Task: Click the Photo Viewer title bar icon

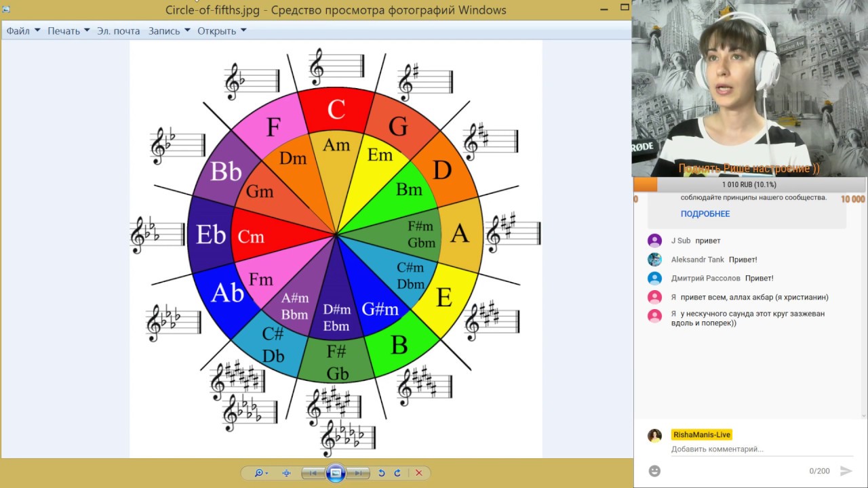Action: click(7, 9)
